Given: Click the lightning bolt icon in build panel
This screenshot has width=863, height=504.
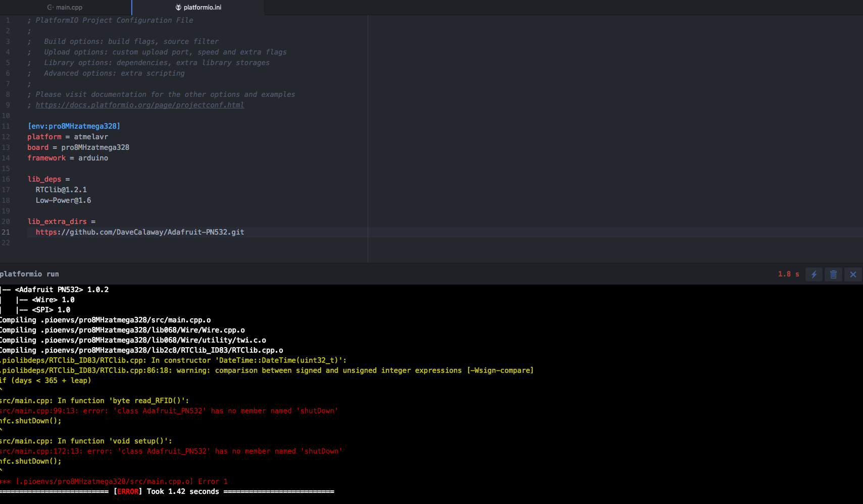Looking at the screenshot, I should coord(814,274).
